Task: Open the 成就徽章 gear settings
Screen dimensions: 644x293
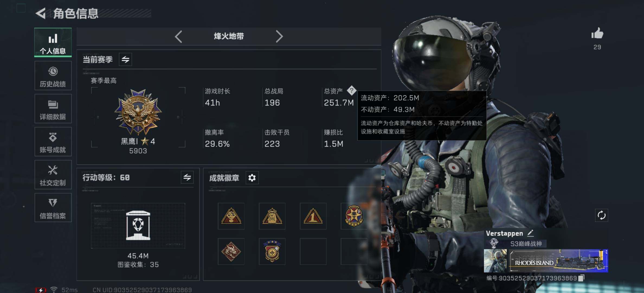Action: (x=252, y=178)
